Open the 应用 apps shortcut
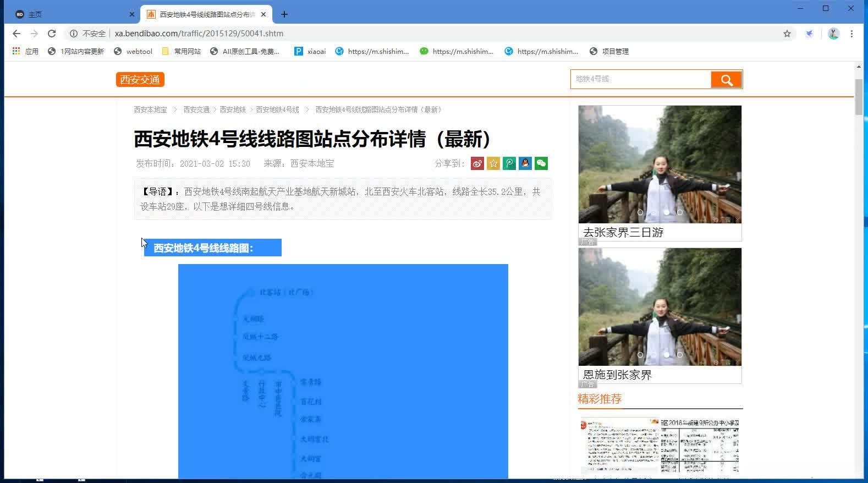The image size is (868, 483). (x=25, y=51)
